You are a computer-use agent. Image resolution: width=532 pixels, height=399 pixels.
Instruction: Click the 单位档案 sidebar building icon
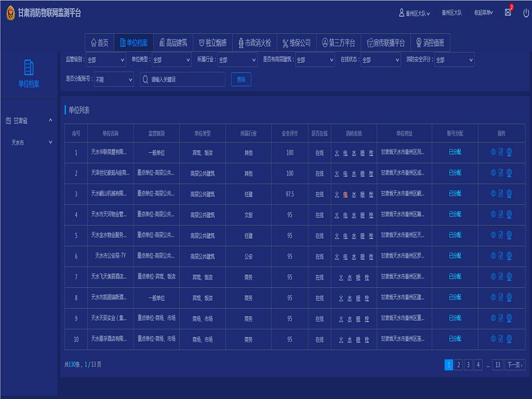click(28, 67)
